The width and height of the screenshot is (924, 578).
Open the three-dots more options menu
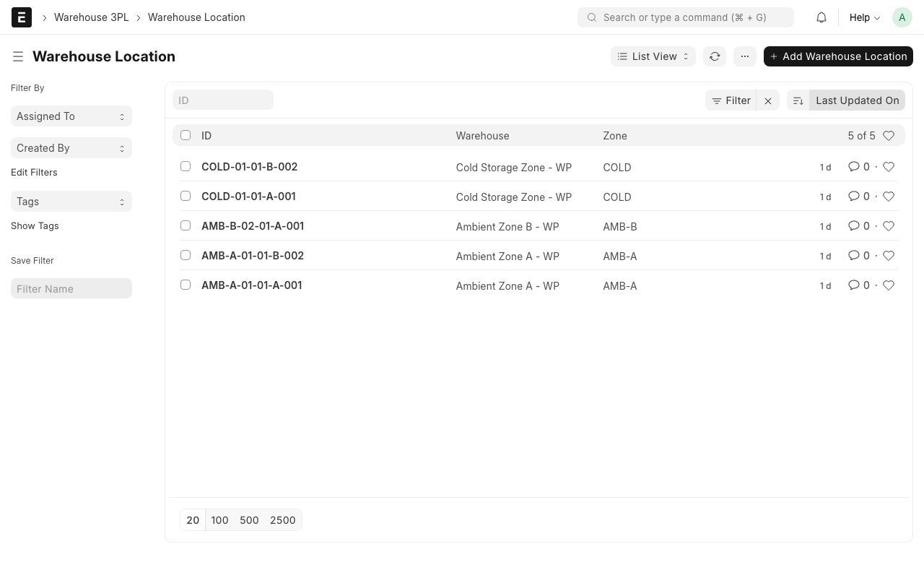click(744, 56)
